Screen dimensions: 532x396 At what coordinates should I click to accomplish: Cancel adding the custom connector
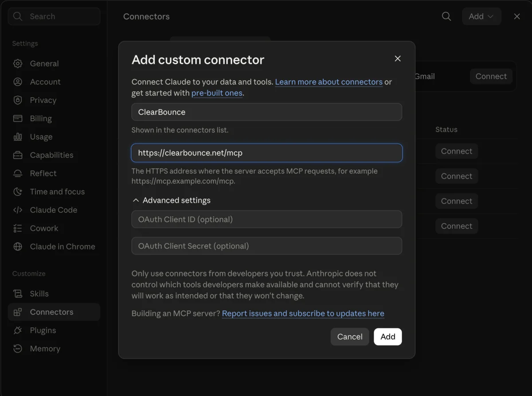click(350, 337)
